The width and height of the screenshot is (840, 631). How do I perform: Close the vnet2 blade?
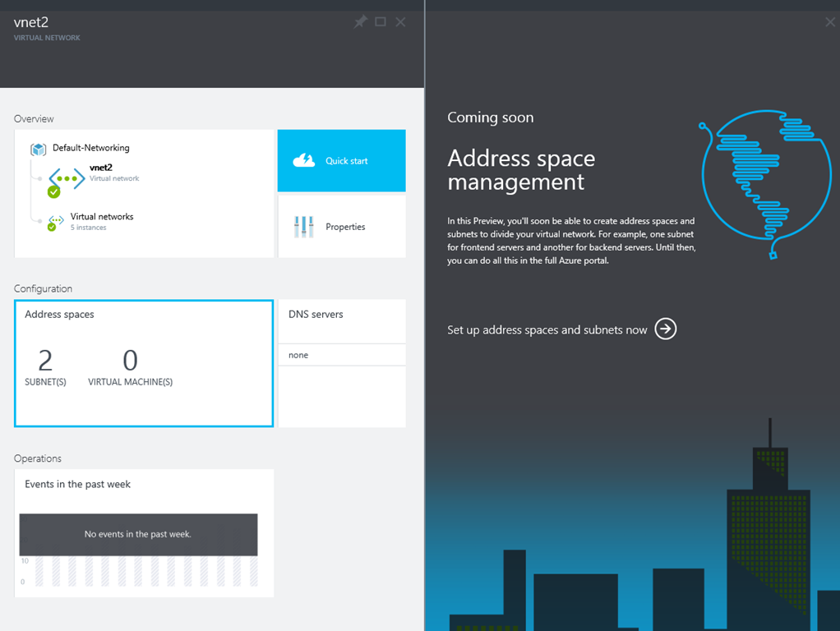pyautogui.click(x=401, y=22)
